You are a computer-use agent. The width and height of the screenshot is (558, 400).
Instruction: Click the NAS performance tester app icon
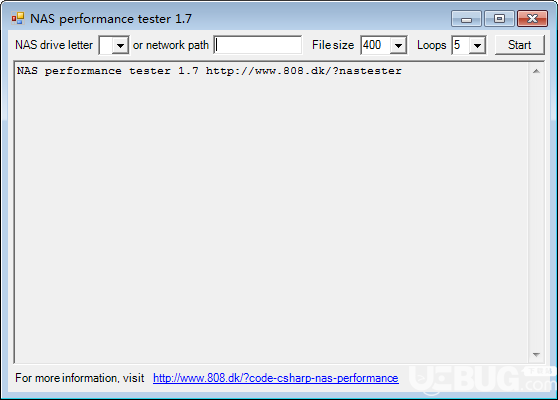pos(18,18)
